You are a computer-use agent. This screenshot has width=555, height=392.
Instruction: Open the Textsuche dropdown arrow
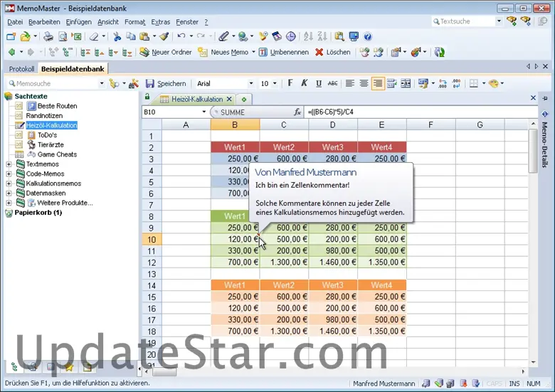(x=499, y=21)
